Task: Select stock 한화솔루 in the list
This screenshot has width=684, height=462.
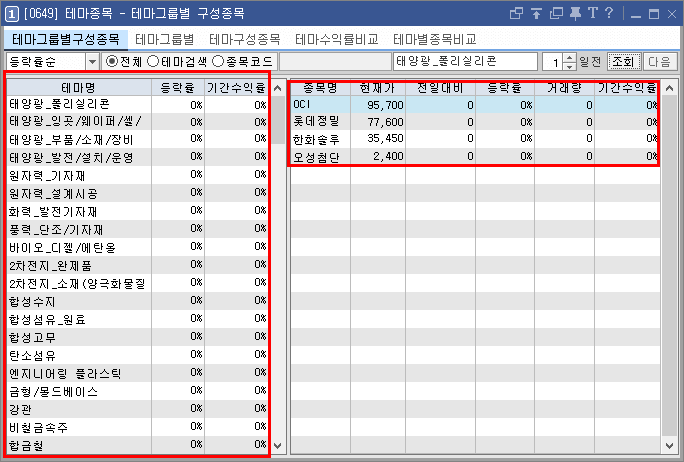Action: tap(475, 140)
